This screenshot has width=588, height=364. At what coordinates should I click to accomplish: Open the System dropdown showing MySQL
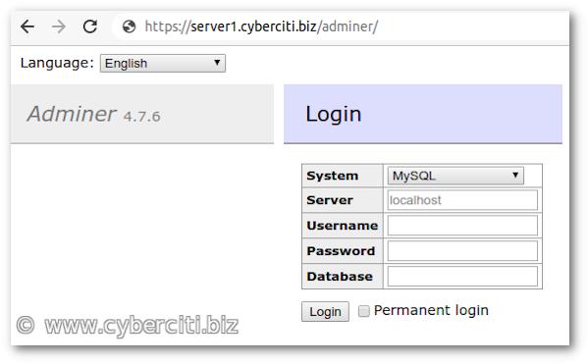click(x=455, y=176)
